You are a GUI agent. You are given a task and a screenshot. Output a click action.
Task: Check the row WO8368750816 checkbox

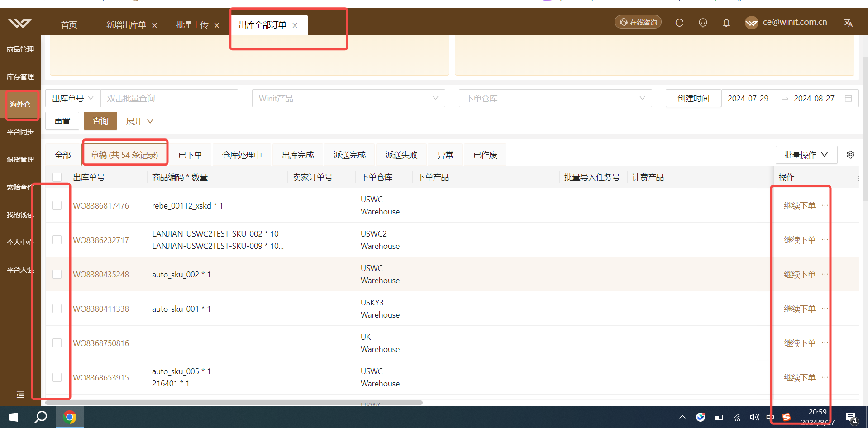[x=57, y=343]
